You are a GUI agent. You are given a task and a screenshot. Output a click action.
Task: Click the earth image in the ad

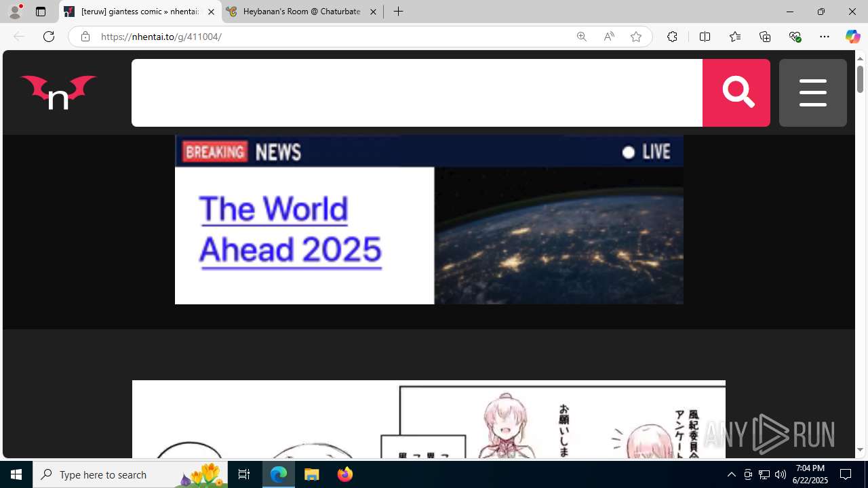(x=559, y=235)
